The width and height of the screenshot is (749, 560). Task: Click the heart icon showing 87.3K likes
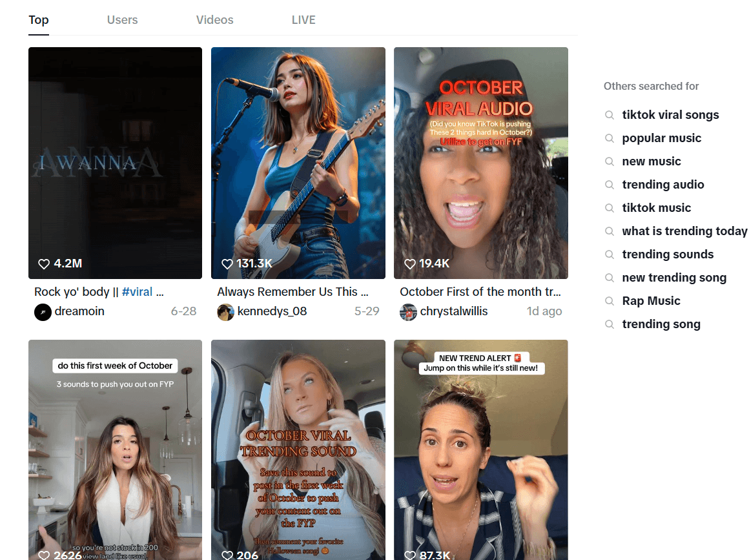[x=409, y=554]
